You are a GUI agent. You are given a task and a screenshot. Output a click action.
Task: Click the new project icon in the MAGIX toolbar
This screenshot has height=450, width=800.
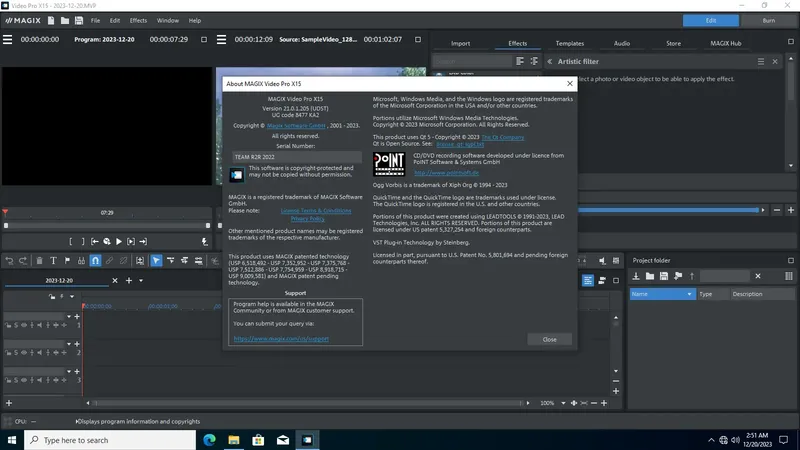[x=51, y=20]
